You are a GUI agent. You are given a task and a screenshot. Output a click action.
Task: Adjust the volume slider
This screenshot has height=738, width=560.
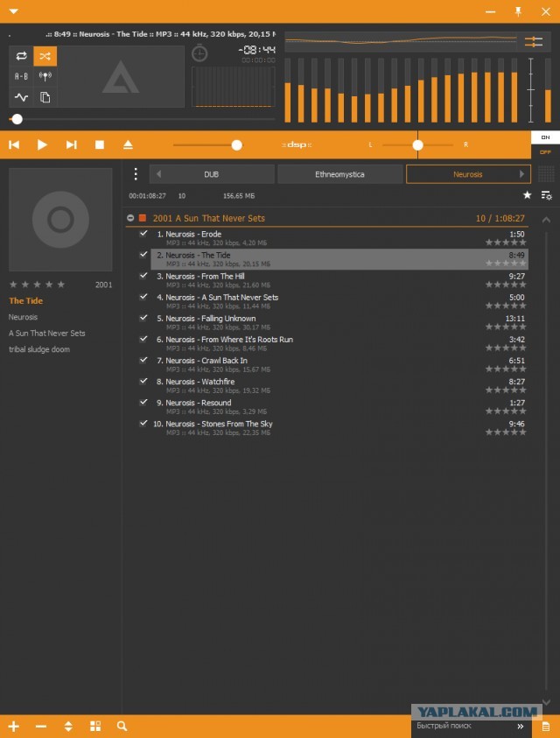207,145
